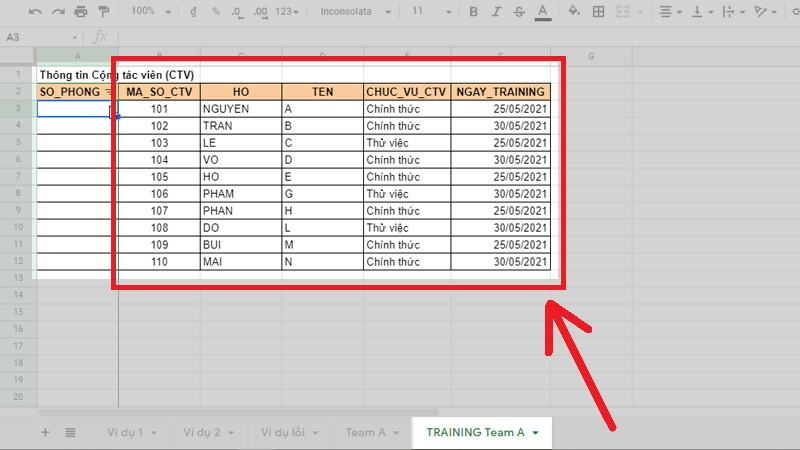
Task: Open the fill color bucket tool
Action: 574,12
